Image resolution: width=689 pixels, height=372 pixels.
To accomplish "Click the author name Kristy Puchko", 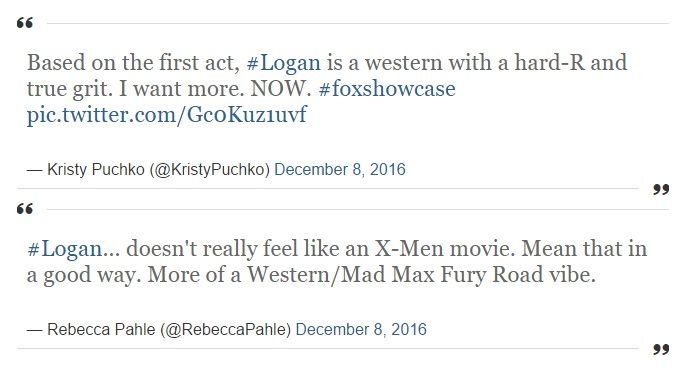I will (96, 170).
